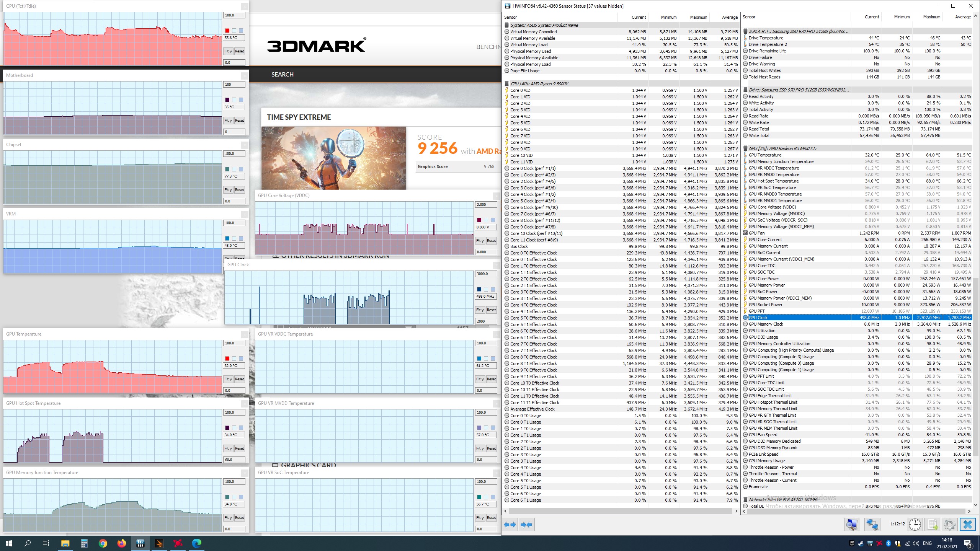Click the 3000.0 max value field of GPU Clock graph
This screenshot has height=551, width=980.
pyautogui.click(x=485, y=274)
